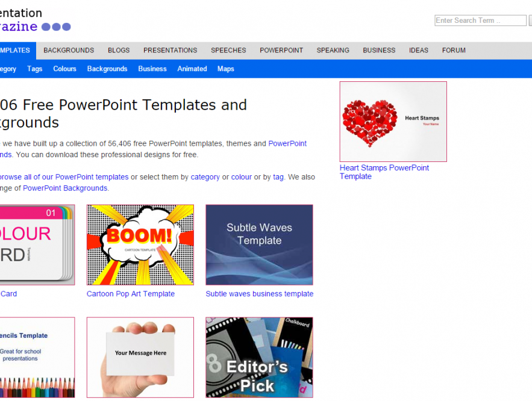
Task: Browse by Colours in the blue bar
Action: click(64, 69)
